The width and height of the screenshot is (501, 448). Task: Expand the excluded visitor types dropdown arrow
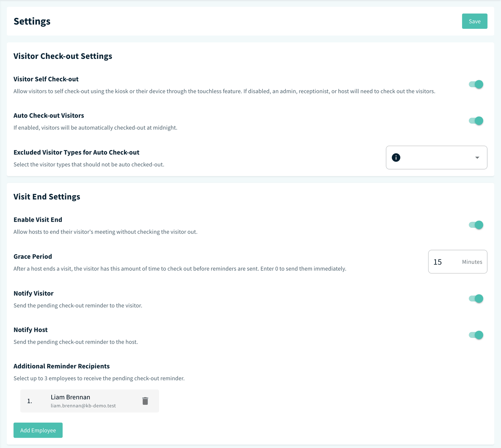coord(477,158)
